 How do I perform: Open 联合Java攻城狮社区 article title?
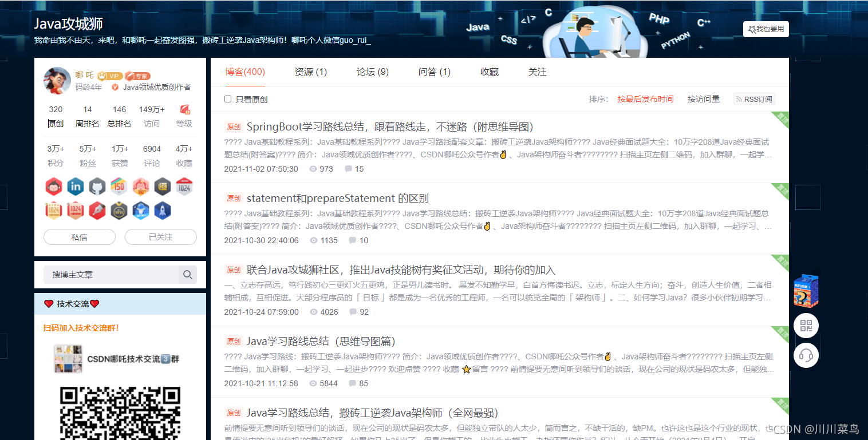pos(401,270)
